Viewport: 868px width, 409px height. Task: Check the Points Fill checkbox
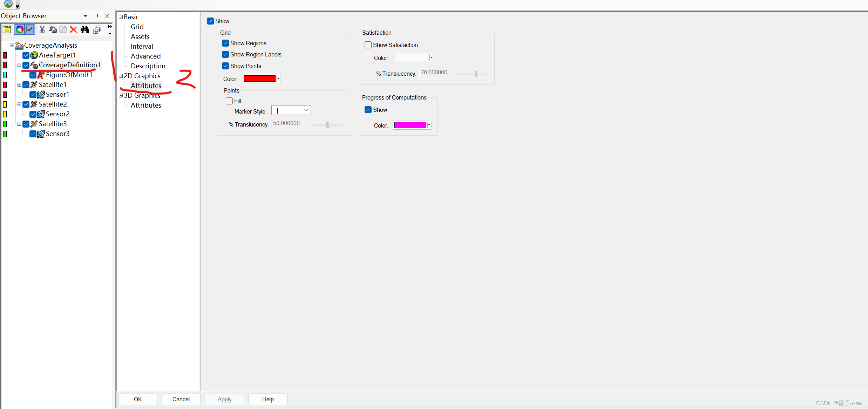(229, 101)
